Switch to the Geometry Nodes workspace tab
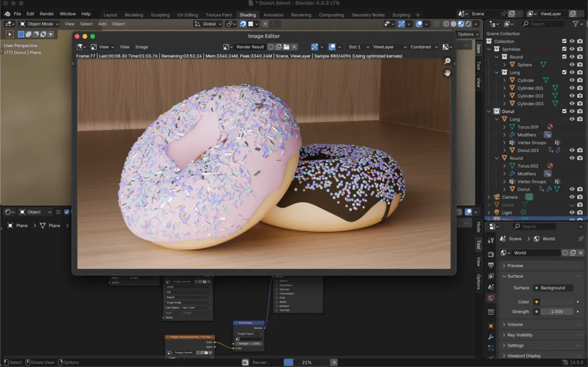 (x=368, y=15)
